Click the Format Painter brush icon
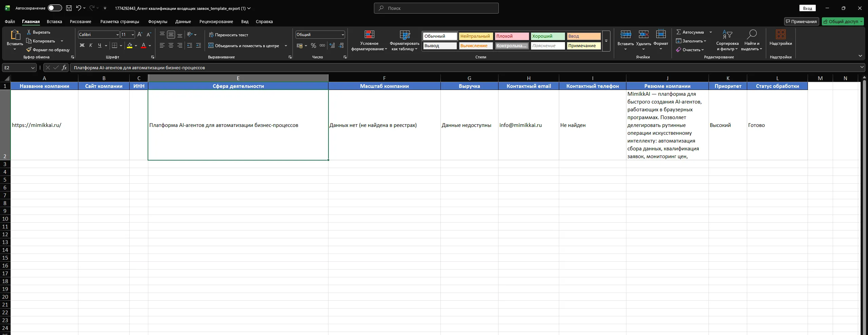 [29, 50]
